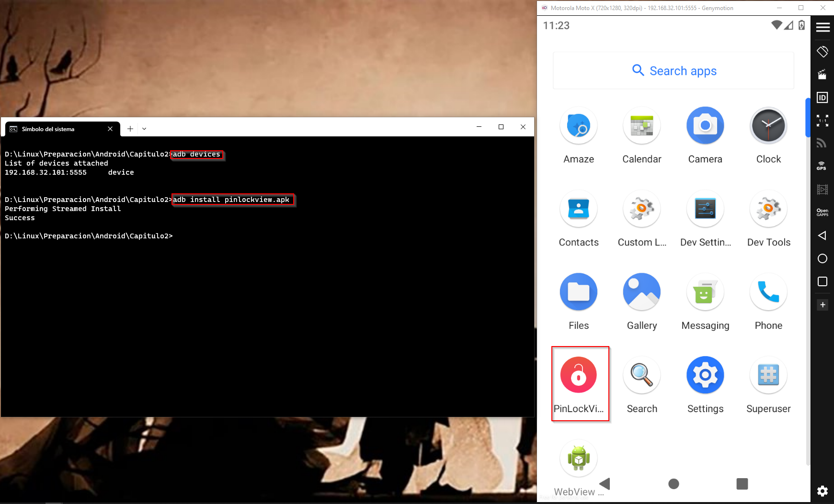Click the last terminal prompt line
This screenshot has width=834, height=504.
(89, 236)
